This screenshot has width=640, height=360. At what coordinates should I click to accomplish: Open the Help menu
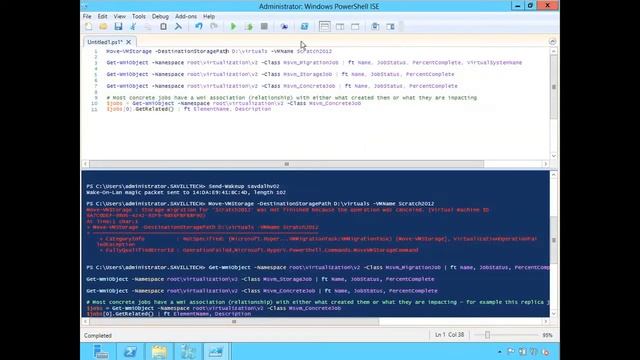pyautogui.click(x=209, y=16)
